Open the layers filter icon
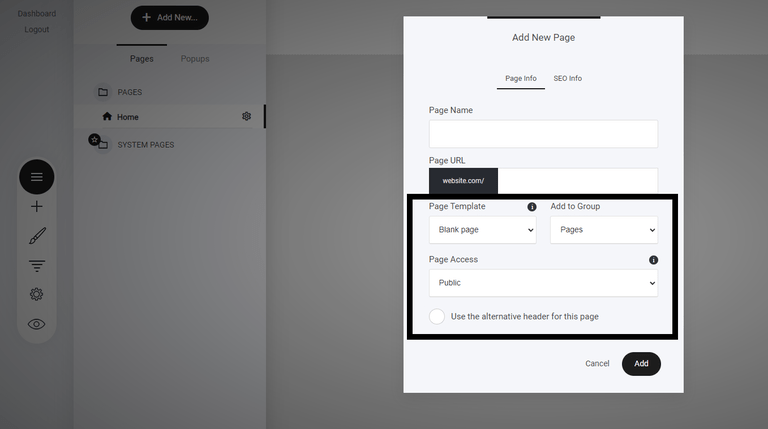 [37, 266]
